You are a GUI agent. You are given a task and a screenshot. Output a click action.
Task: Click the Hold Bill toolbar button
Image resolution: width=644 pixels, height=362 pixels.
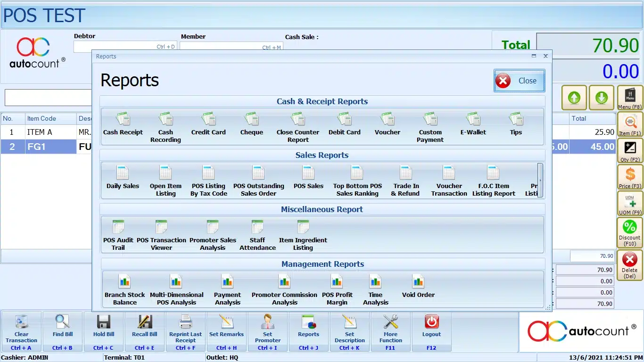104,332
